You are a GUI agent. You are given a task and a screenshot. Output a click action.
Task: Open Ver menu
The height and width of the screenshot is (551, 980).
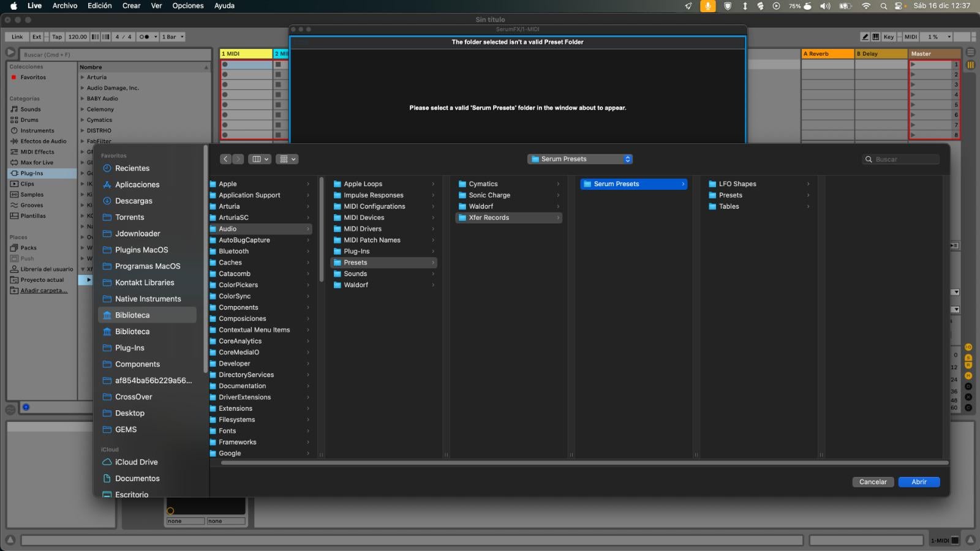(156, 6)
